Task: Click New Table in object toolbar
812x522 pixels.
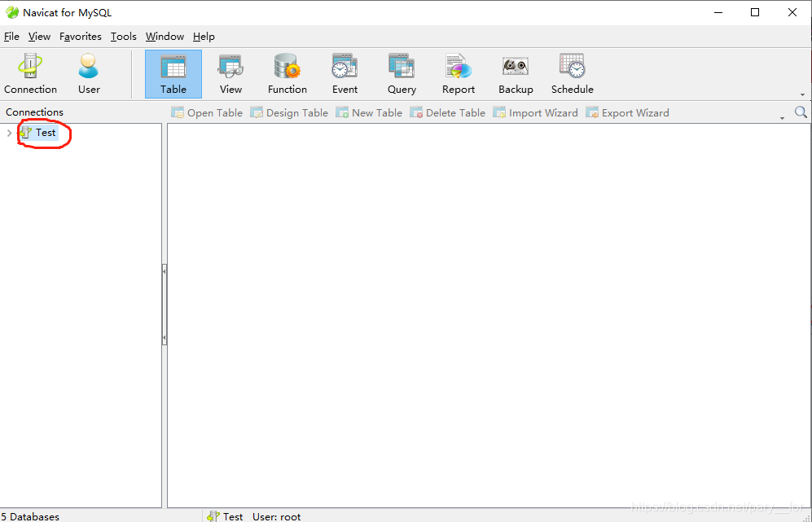Action: pyautogui.click(x=369, y=112)
